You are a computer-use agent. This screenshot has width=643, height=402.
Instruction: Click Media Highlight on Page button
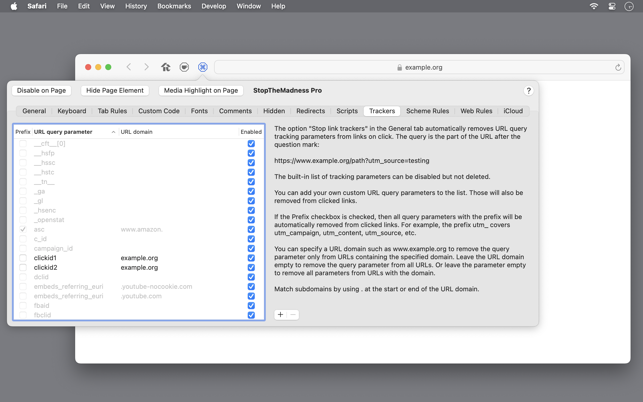[x=201, y=91]
